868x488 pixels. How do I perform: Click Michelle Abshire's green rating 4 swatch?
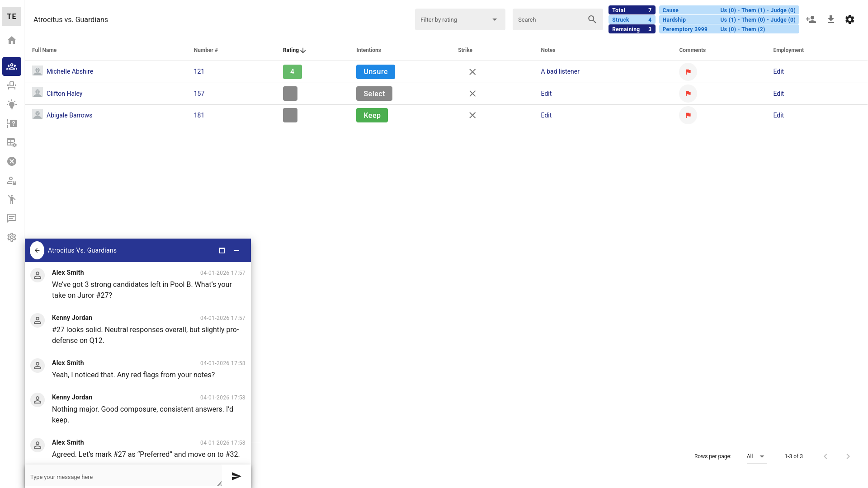[292, 72]
